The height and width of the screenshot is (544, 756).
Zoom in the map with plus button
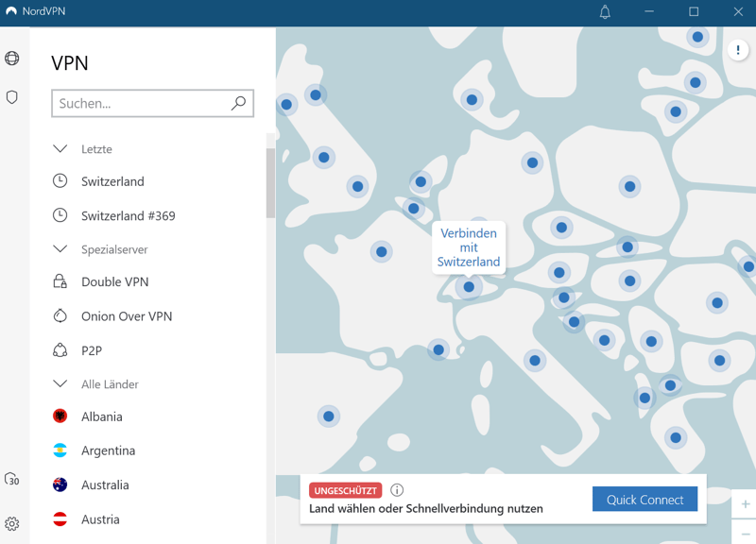tap(745, 504)
